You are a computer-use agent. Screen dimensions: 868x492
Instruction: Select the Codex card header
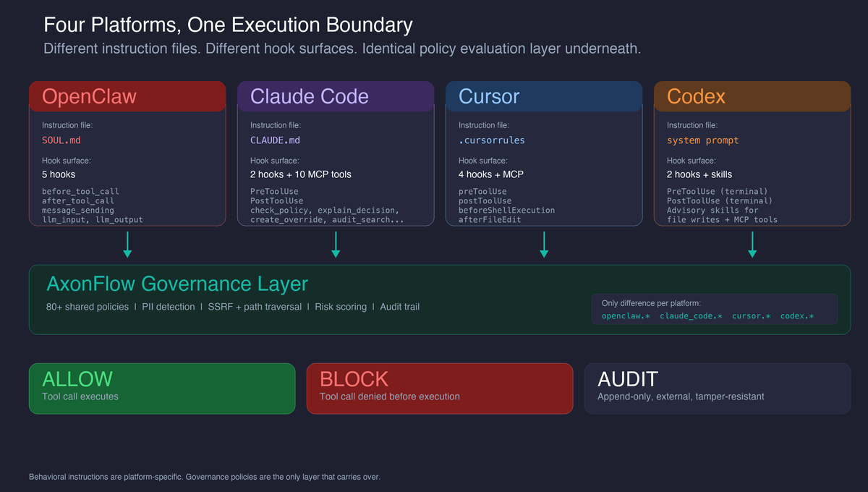pos(752,96)
